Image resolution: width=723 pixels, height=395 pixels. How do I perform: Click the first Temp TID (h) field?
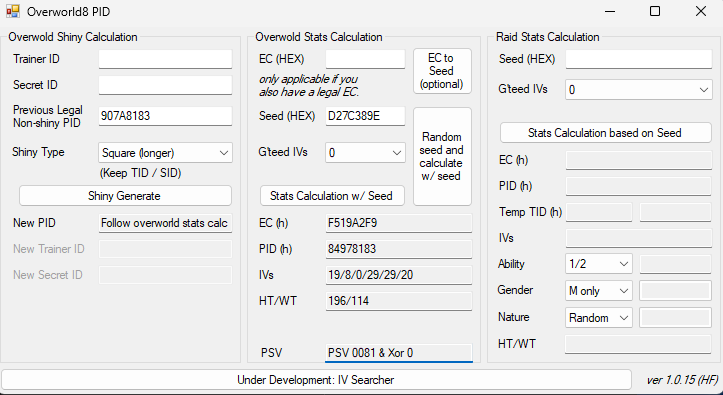pos(599,212)
